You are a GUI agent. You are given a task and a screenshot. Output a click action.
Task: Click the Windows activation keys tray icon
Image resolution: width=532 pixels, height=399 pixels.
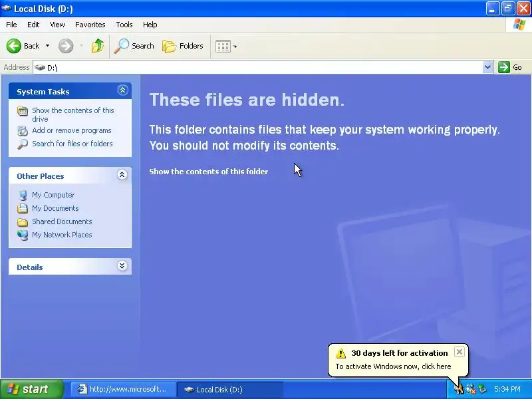459,389
